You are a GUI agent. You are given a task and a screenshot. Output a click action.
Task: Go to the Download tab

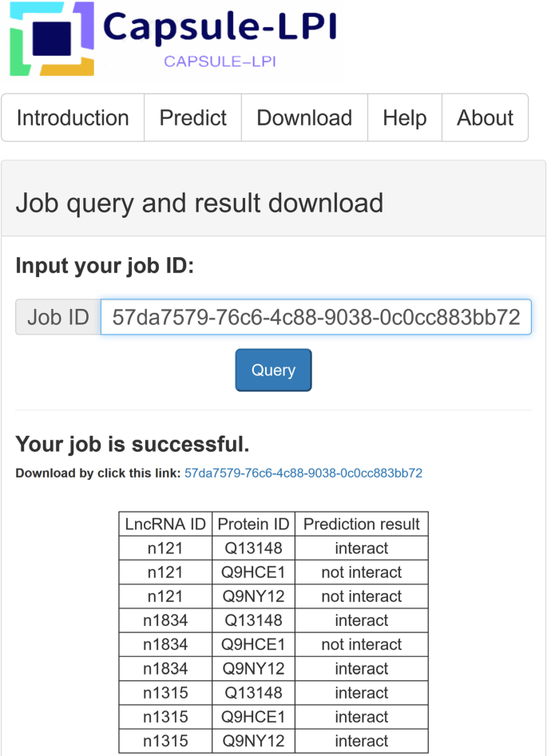[x=304, y=118]
